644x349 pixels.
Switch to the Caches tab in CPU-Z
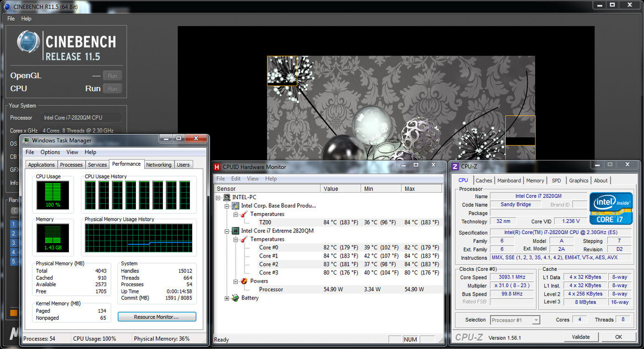(484, 180)
